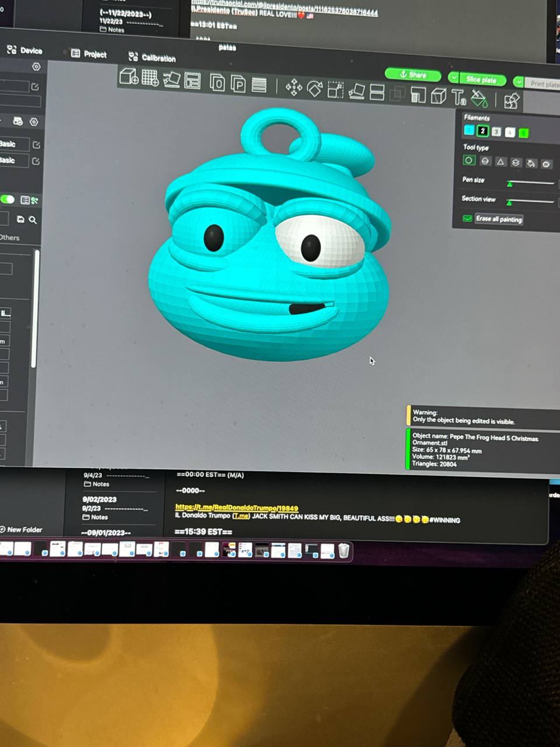
Task: Switch to the Calibration tab
Action: [152, 57]
